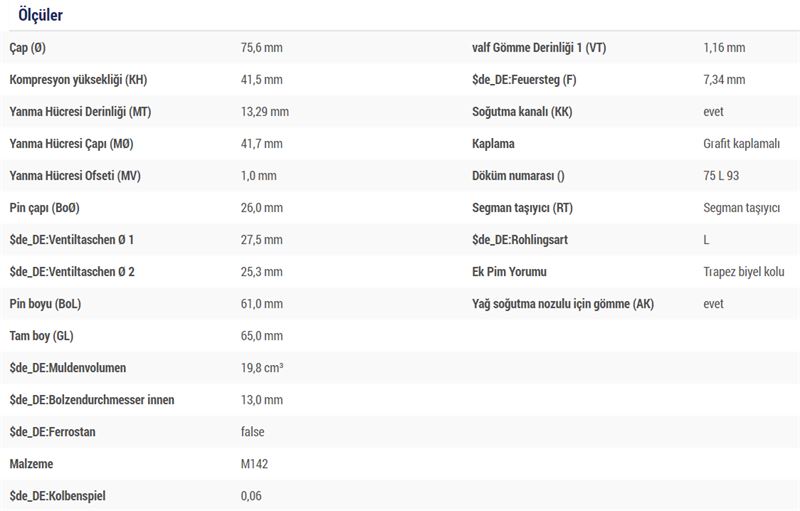Image resolution: width=800 pixels, height=511 pixels.
Task: Click the Soğutma kanalı (KK) label
Action: click(x=522, y=112)
